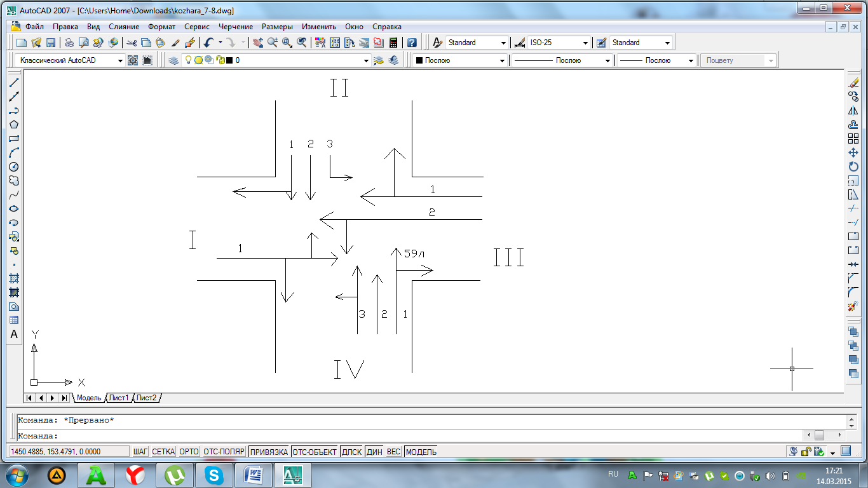
Task: Select the Polygon draw tool
Action: pos(14,125)
